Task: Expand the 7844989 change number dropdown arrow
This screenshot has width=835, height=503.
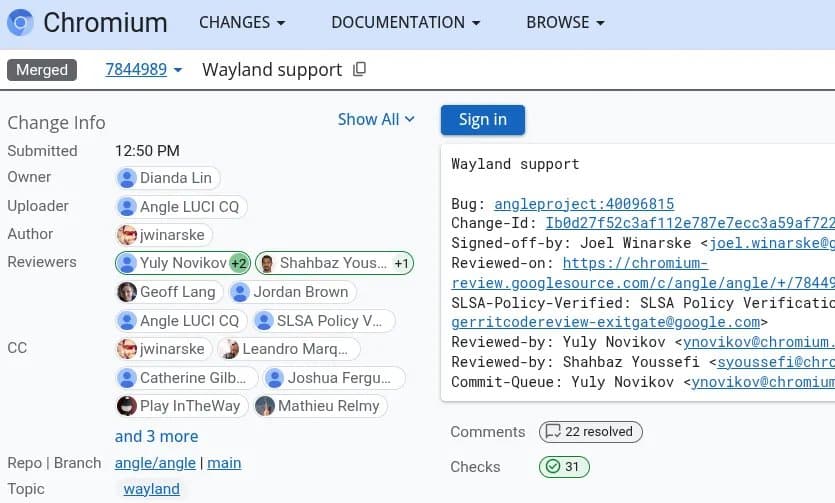Action: point(178,70)
